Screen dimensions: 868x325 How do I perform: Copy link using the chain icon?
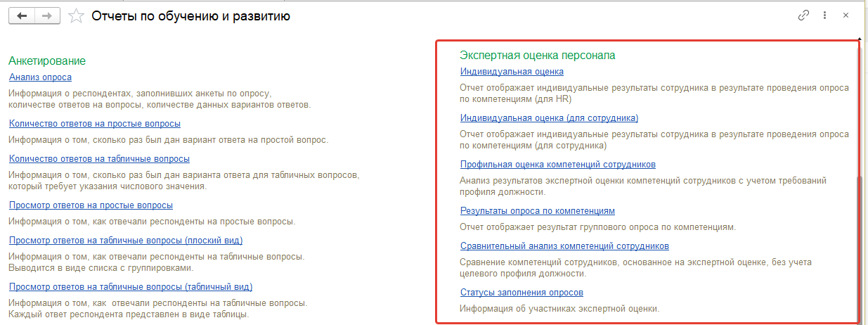pyautogui.click(x=804, y=15)
